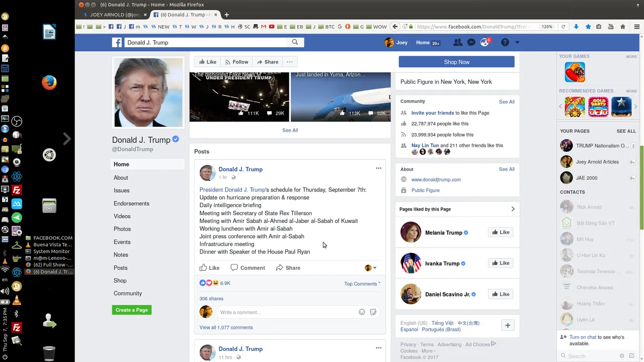Open the About page section
644x362 pixels.
pos(121,177)
